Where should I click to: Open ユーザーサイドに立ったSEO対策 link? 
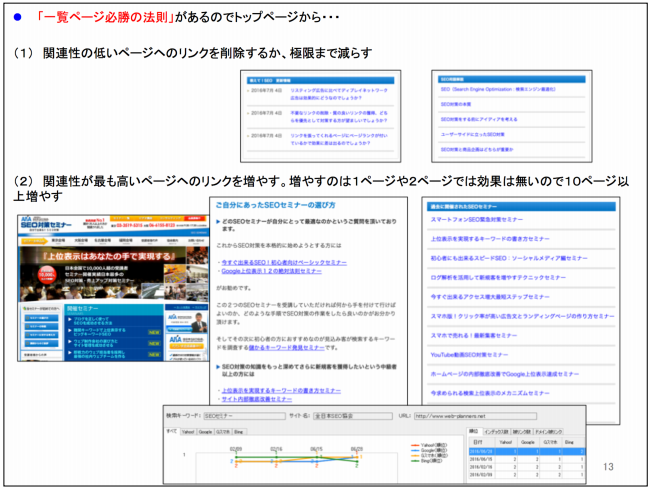click(472, 134)
